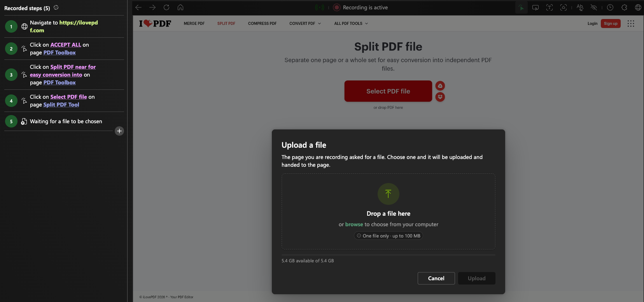Choose from Dropbox icon
644x302 pixels.
(440, 97)
